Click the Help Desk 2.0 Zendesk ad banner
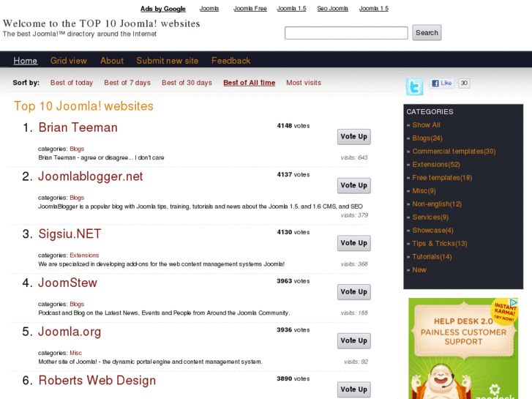Screen dimensions: 532x399 [x=463, y=348]
